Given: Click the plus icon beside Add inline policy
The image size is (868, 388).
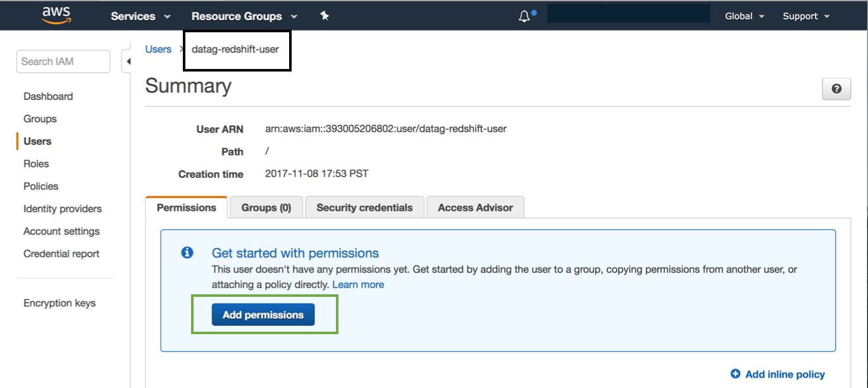Looking at the screenshot, I should (x=735, y=374).
